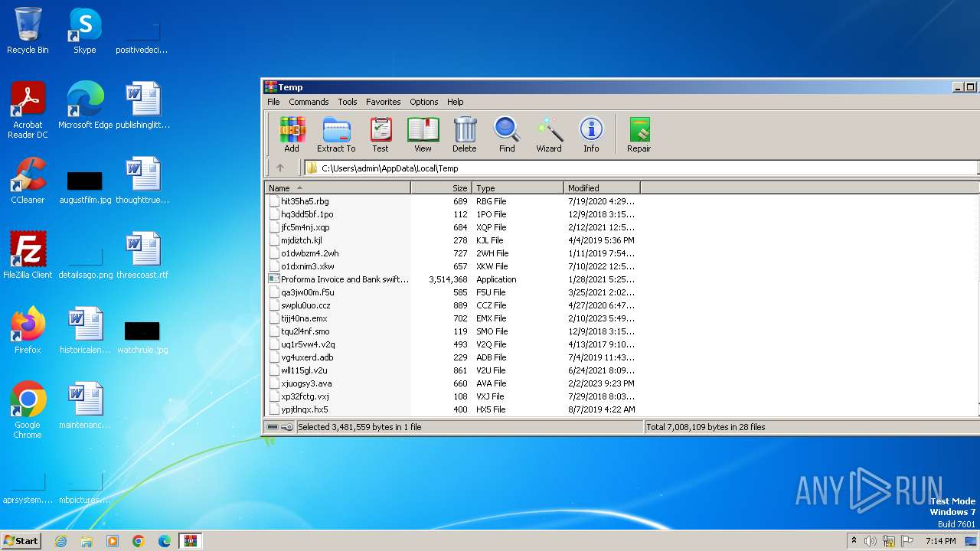Click the disk icon in WinRAR status bar
Image resolution: width=980 pixels, height=551 pixels.
point(273,427)
